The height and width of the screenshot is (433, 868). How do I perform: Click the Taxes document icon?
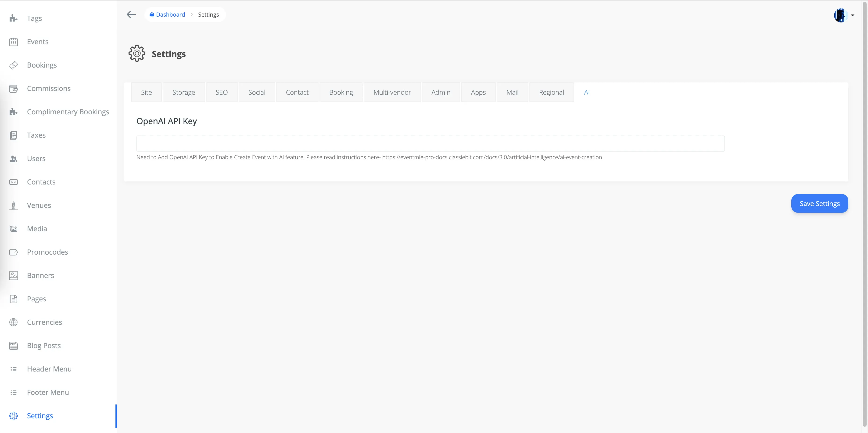14,135
